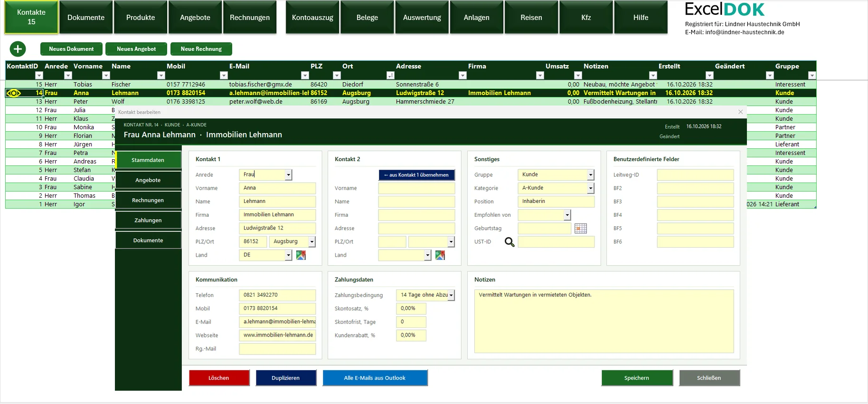Click the Schließen button

tap(709, 378)
